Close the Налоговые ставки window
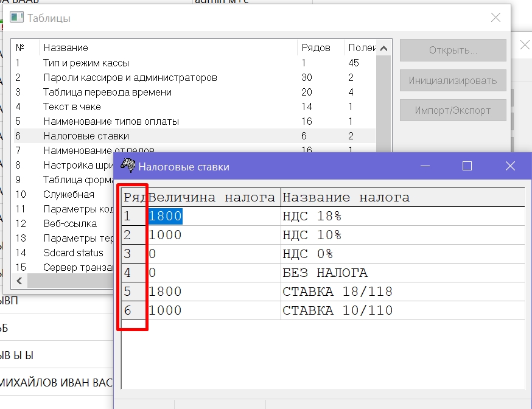 (510, 166)
